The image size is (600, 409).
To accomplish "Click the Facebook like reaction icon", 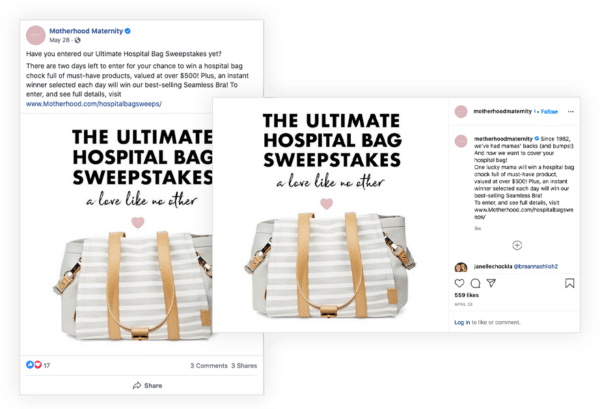I will [x=29, y=365].
